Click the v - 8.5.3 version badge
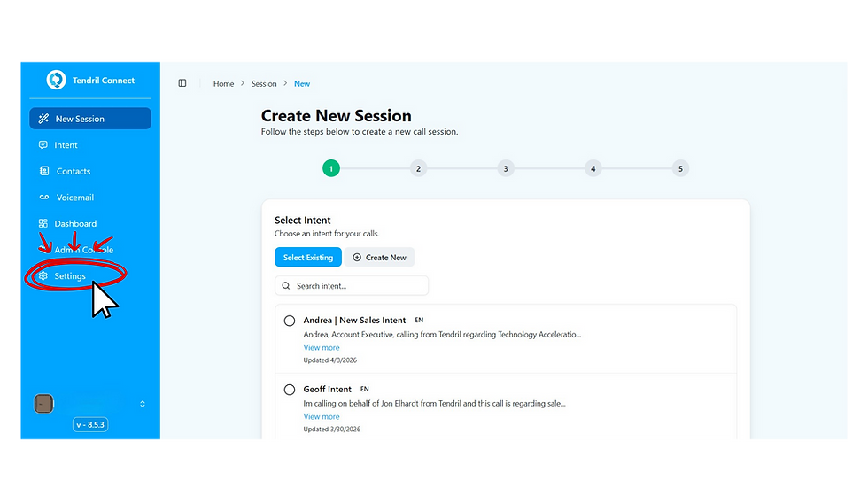Image resolution: width=868 pixels, height=488 pixels. pyautogui.click(x=90, y=425)
